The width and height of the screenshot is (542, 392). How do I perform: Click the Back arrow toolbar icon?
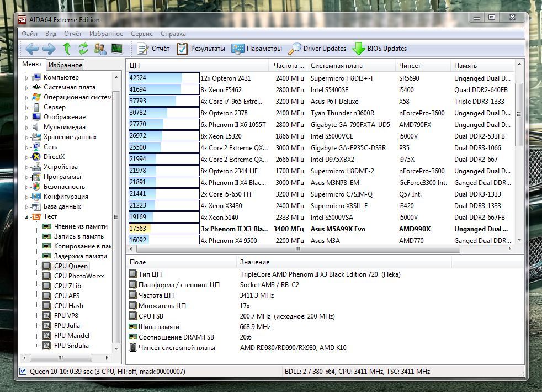[32, 49]
